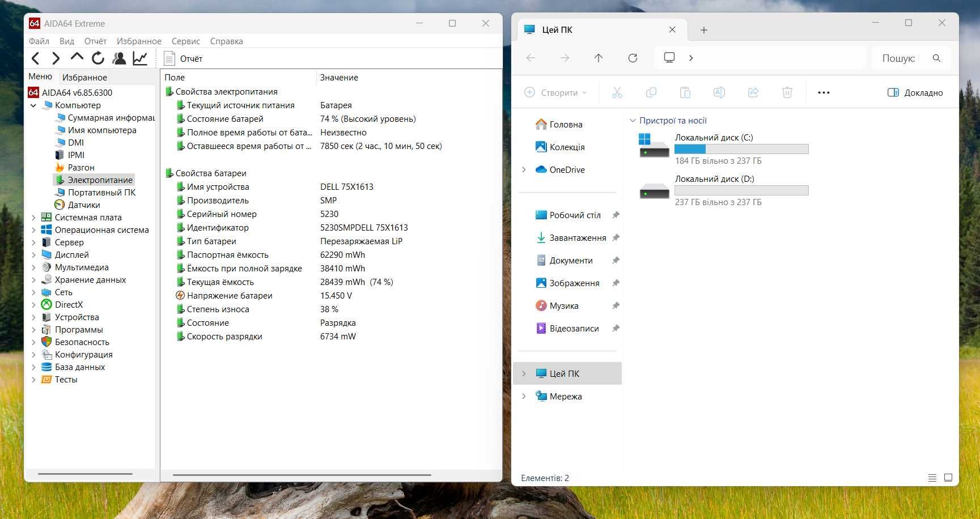
Task: Open the Отчёт menu in menu bar
Action: coord(95,41)
